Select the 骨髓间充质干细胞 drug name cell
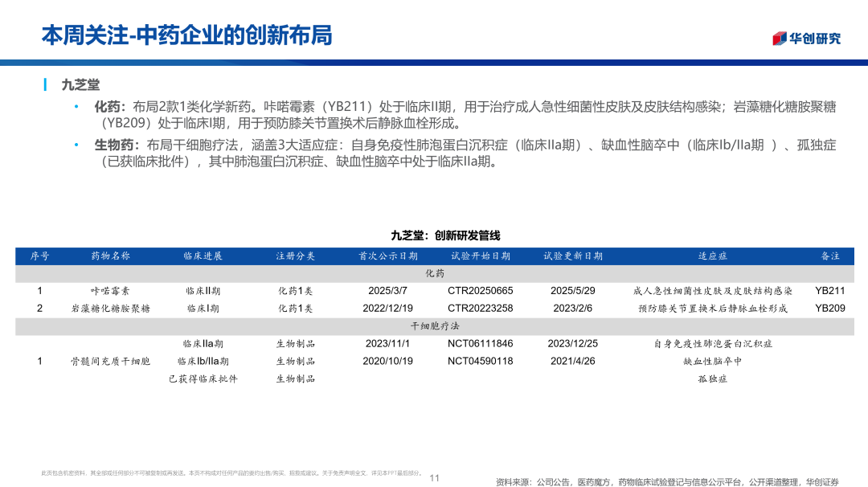Image resolution: width=868 pixels, height=487 pixels. pyautogui.click(x=111, y=362)
